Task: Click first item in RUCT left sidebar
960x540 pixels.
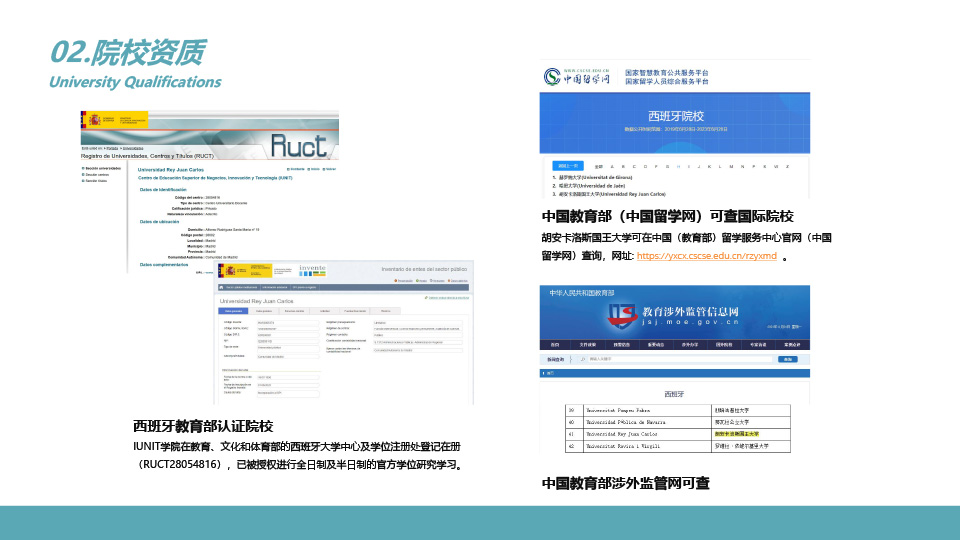Action: 104,168
